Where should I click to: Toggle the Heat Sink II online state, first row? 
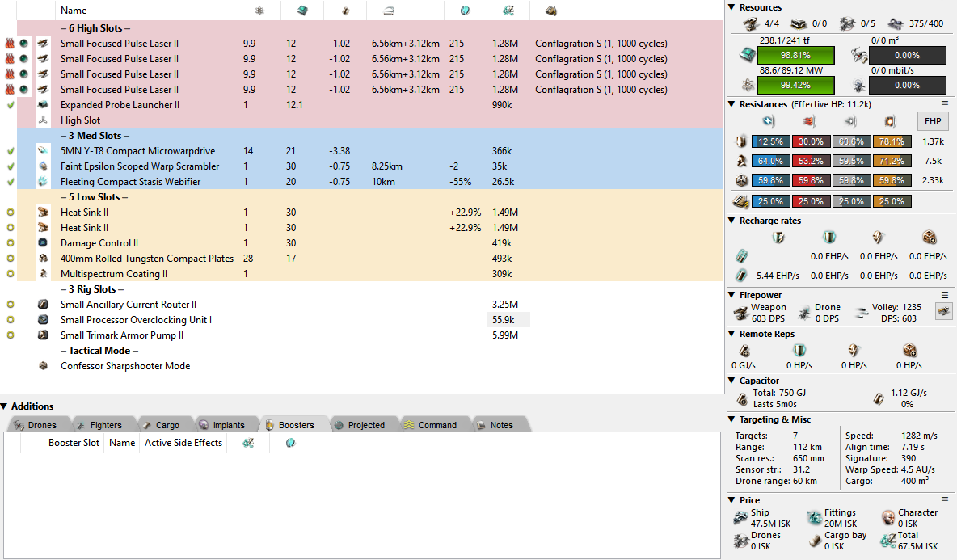tap(10, 213)
